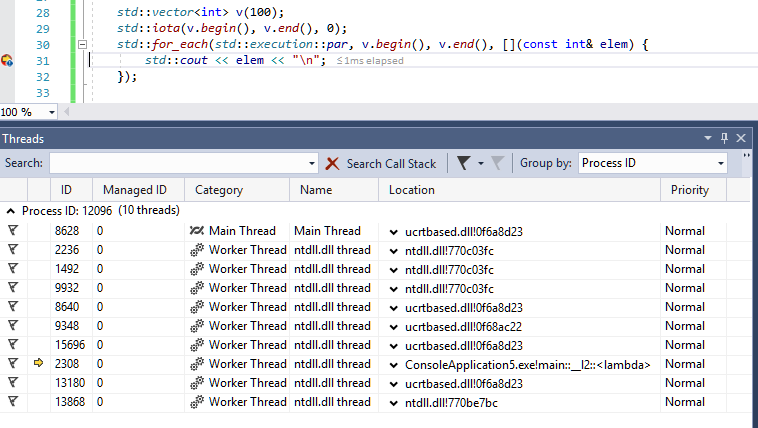
Task: Flag the thread with ID 2308
Action: (13, 364)
